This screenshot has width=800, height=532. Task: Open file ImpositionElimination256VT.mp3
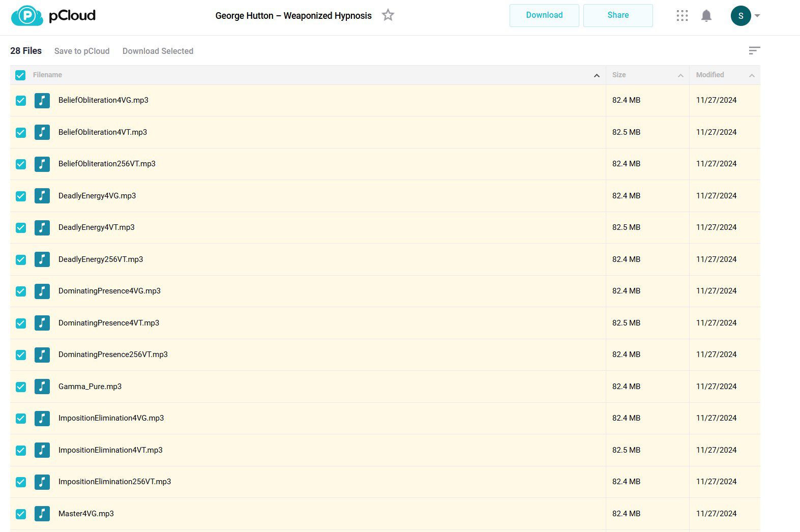(115, 482)
